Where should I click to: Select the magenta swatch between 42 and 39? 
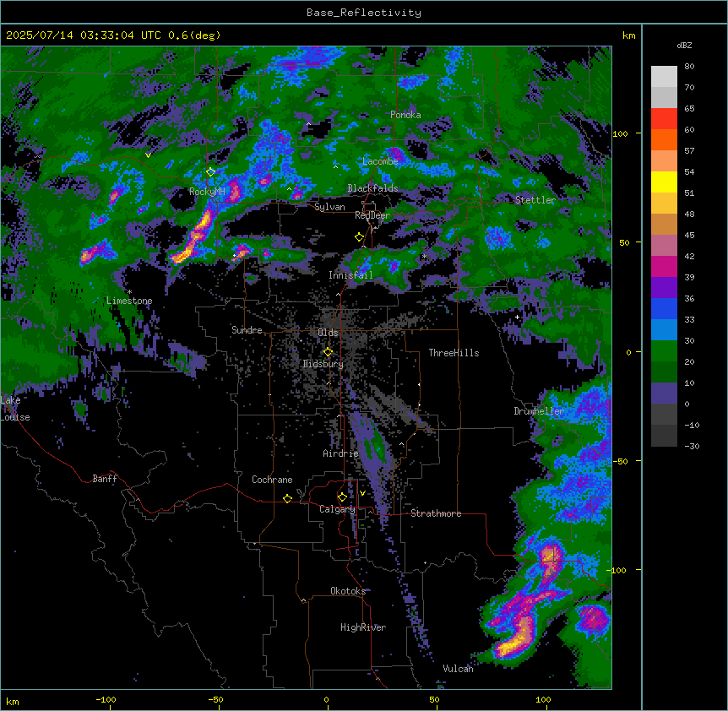(x=664, y=266)
